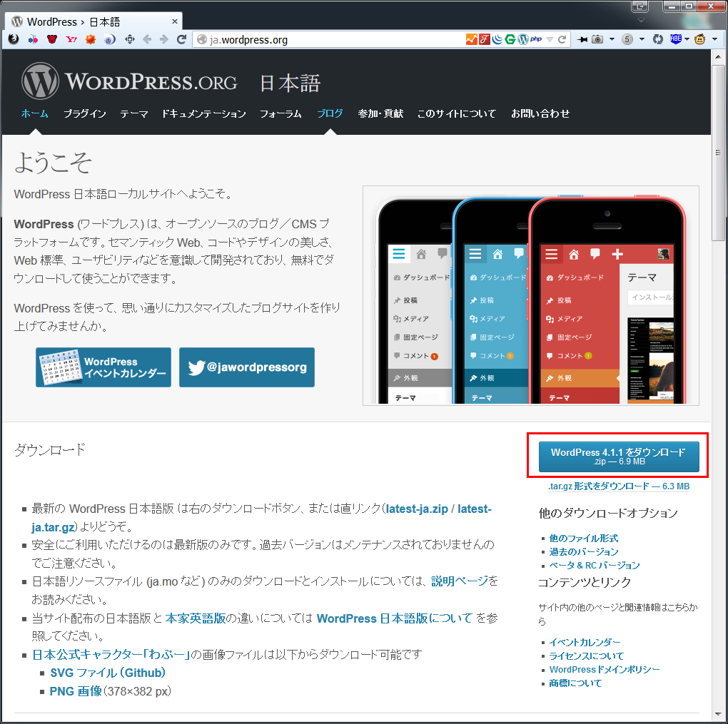Go forward with the right arrow

pos(164,39)
